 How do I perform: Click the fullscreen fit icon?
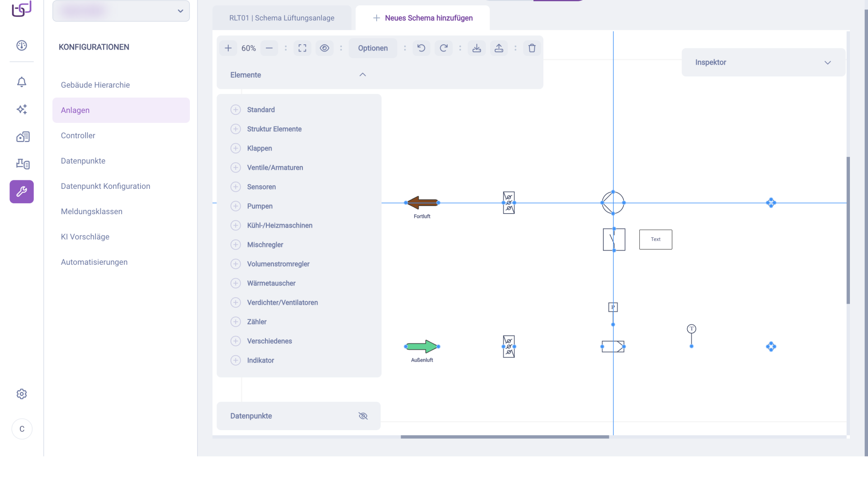[302, 48]
